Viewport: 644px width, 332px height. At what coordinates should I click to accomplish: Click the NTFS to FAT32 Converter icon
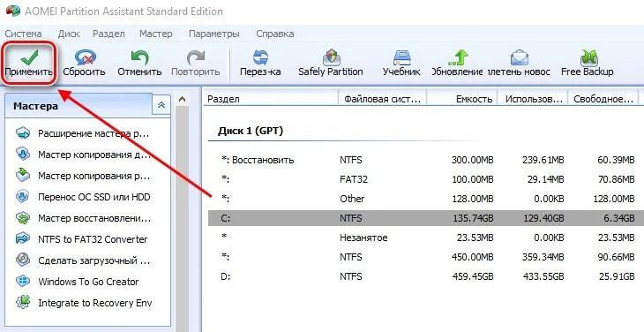click(x=23, y=238)
